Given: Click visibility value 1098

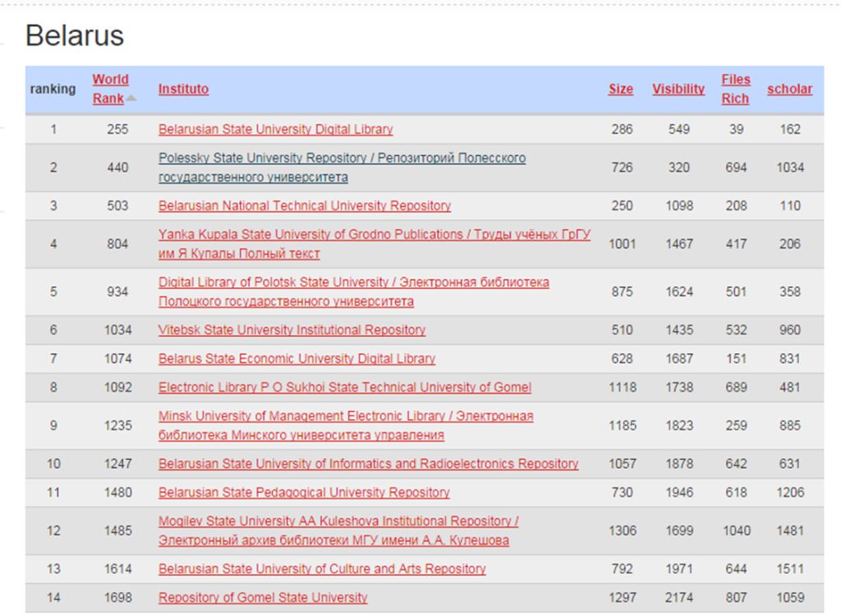Looking at the screenshot, I should click(679, 206).
